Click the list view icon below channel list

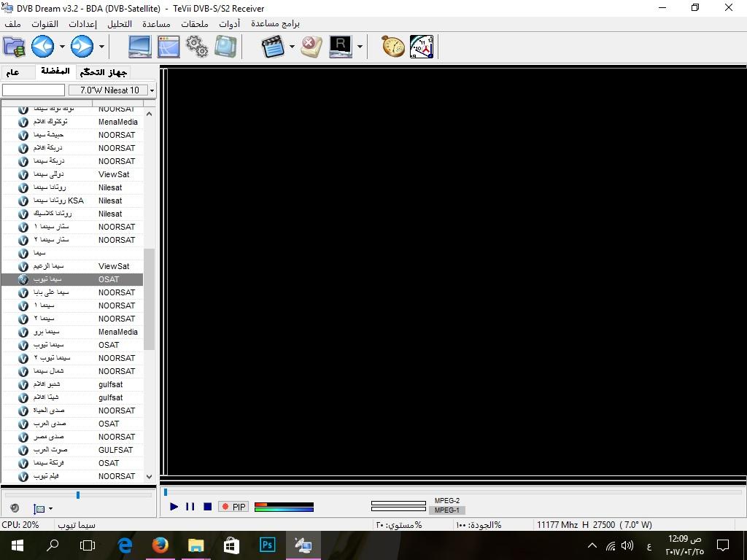39,508
